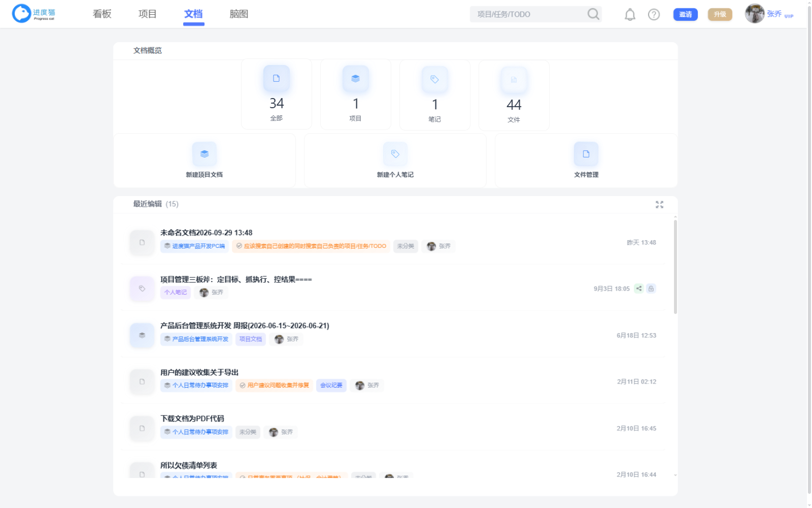Click timestamp 昨天 13:48
Screen dimensions: 812x508
pos(641,242)
